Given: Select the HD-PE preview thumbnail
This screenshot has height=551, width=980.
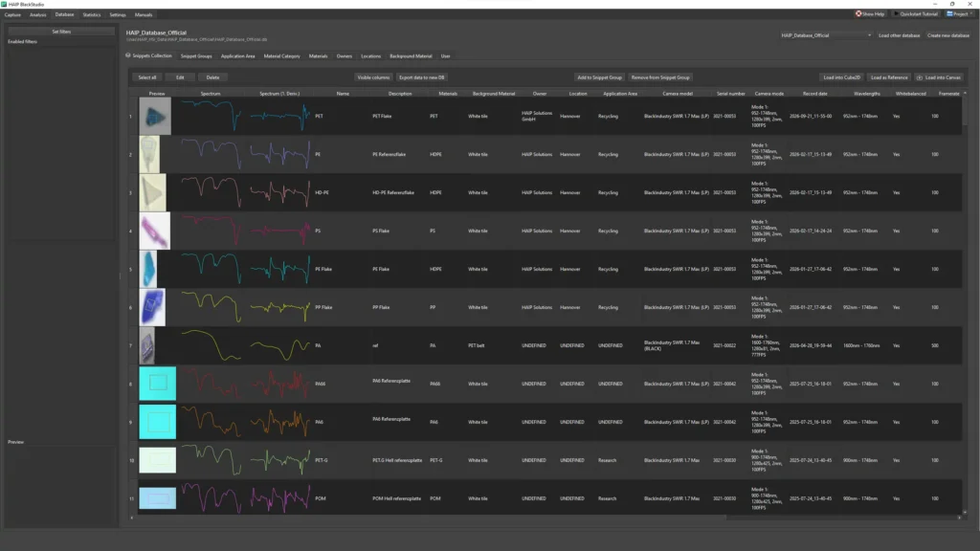Looking at the screenshot, I should click(152, 192).
